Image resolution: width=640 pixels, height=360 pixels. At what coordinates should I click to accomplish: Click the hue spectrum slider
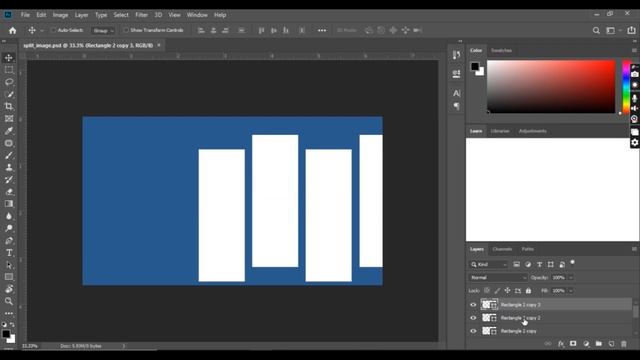[625, 87]
